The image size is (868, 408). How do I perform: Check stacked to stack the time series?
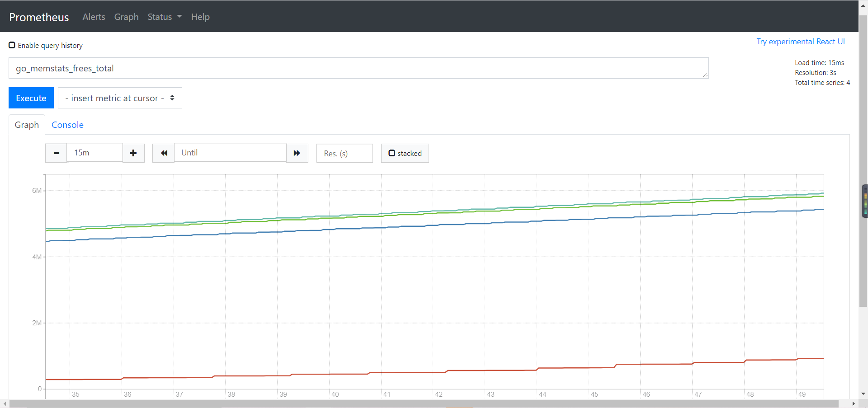[x=392, y=153]
